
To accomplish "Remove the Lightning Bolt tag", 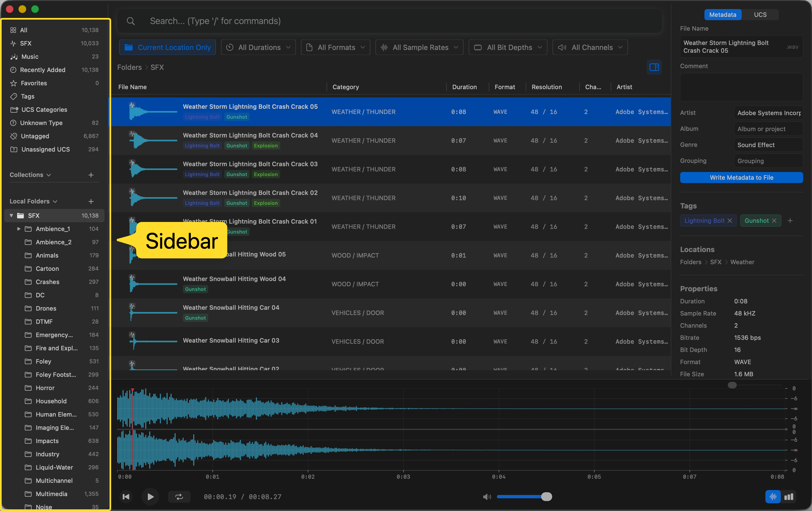I will click(x=730, y=221).
